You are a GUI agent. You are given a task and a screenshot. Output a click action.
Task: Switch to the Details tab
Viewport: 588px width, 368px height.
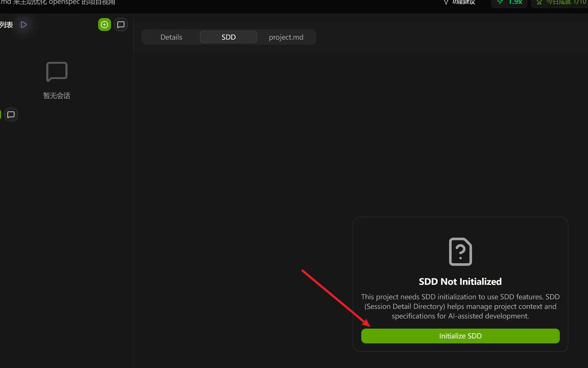tap(171, 37)
